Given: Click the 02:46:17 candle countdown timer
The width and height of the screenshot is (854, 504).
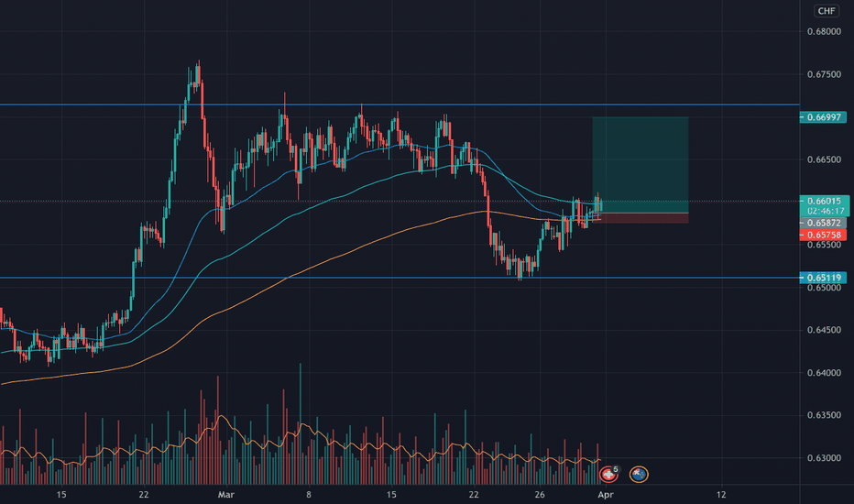Looking at the screenshot, I should [x=824, y=211].
